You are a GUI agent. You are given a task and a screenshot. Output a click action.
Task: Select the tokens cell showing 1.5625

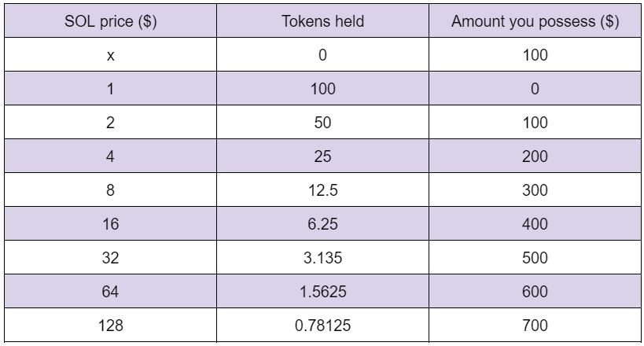coord(323,291)
